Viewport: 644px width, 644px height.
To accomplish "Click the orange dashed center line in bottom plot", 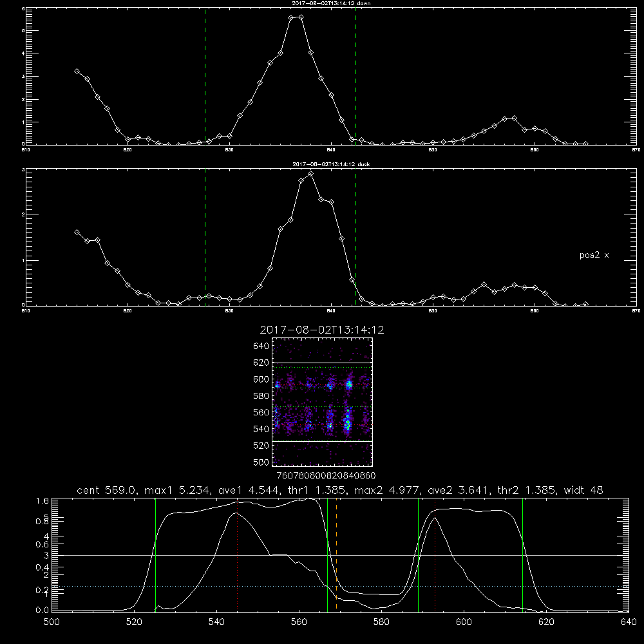I will pyautogui.click(x=336, y=554).
